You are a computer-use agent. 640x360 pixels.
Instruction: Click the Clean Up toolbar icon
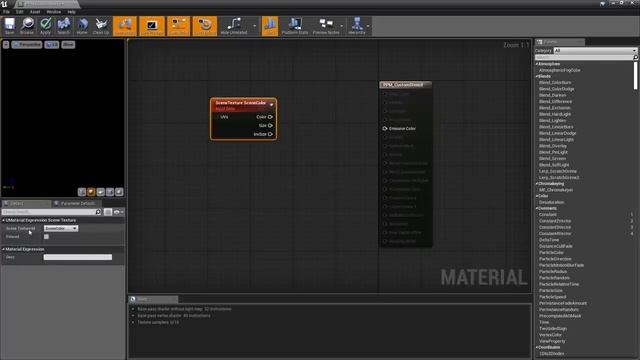pyautogui.click(x=101, y=26)
